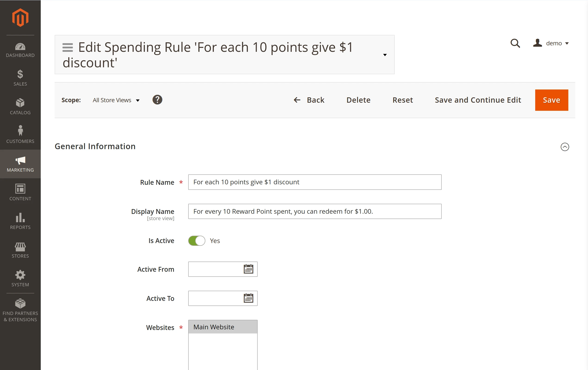This screenshot has width=588, height=370.
Task: Disable the Is Active toggle
Action: pyautogui.click(x=197, y=240)
